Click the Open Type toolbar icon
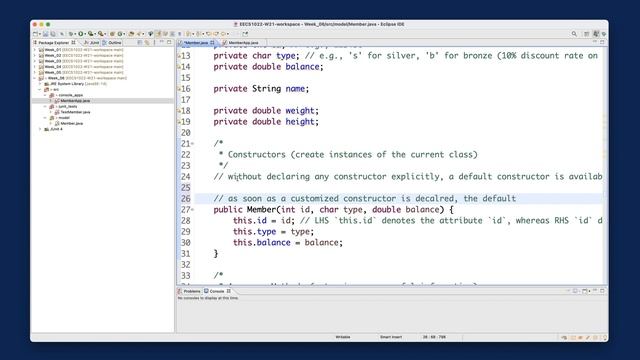Viewport: 640px width, 360px height. click(131, 34)
